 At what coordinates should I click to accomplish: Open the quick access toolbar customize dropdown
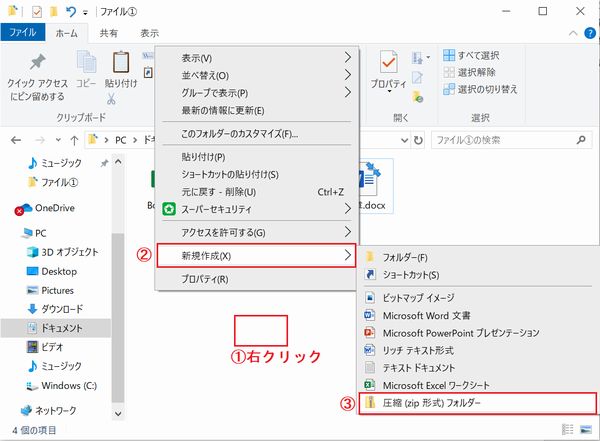(x=85, y=13)
